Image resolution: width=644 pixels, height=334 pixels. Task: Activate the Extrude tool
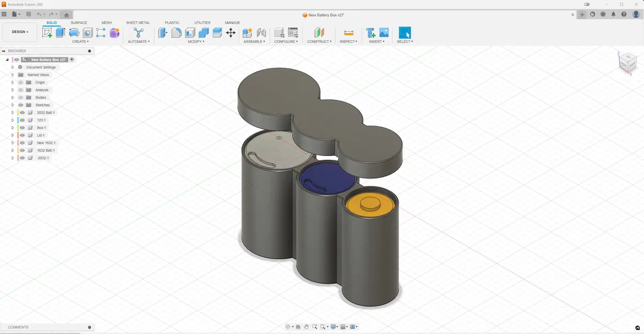[60, 33]
